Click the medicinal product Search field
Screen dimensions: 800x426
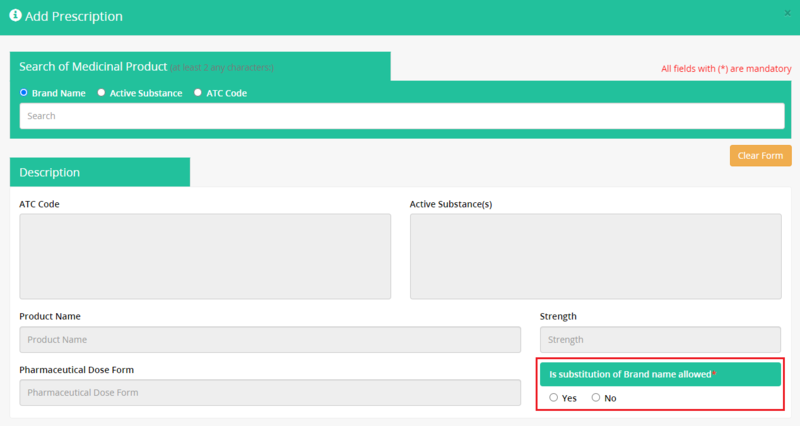click(401, 116)
